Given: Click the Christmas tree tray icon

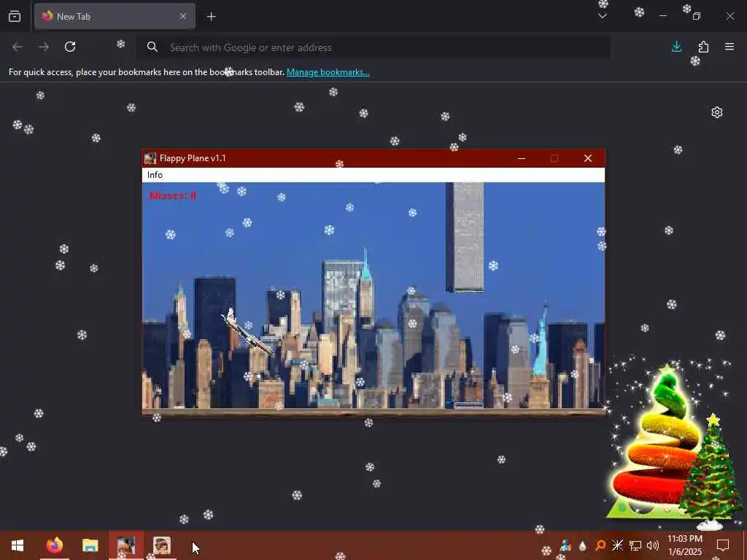Looking at the screenshot, I should click(565, 545).
